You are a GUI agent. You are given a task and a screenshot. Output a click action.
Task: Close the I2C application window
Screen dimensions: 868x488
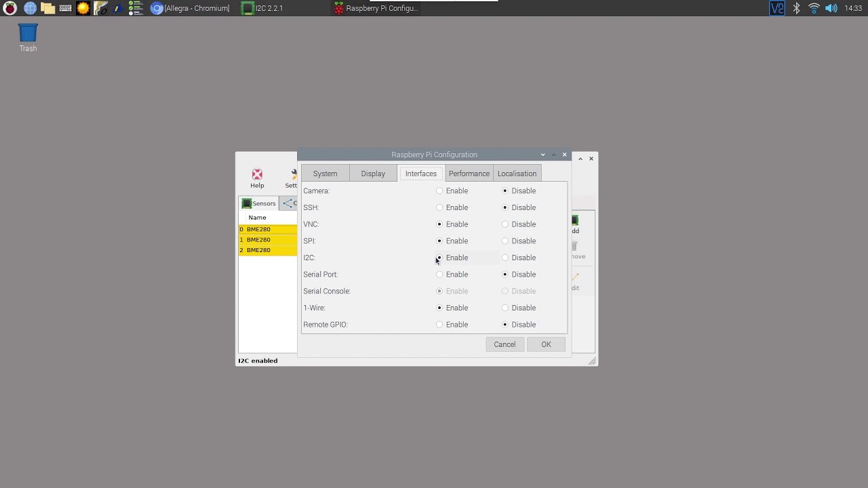pyautogui.click(x=591, y=159)
